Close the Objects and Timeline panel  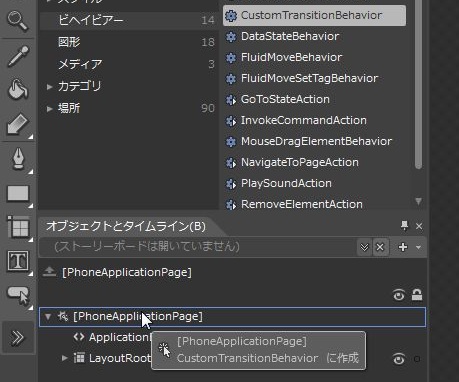(x=419, y=226)
